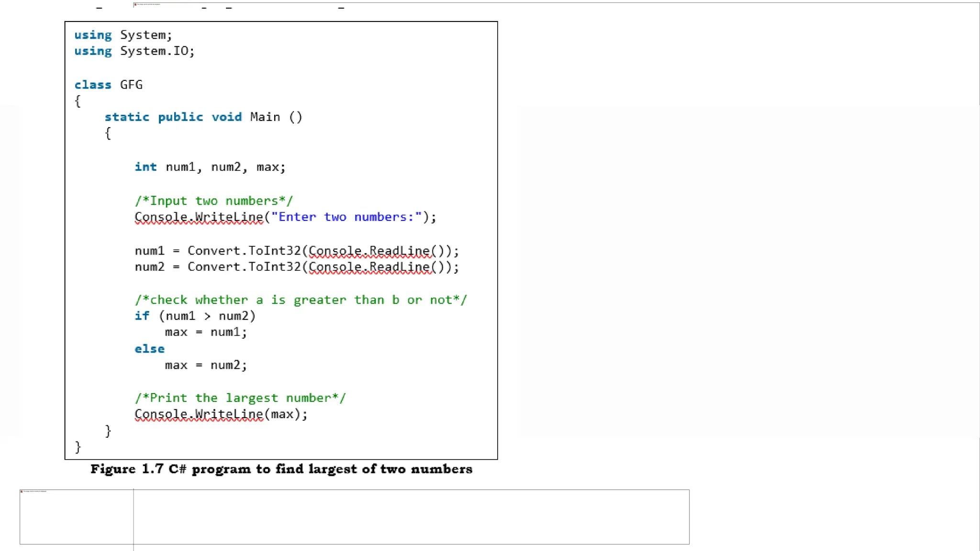Click the 'class' keyword before GFG
This screenshot has width=980, height=551.
[x=93, y=85]
